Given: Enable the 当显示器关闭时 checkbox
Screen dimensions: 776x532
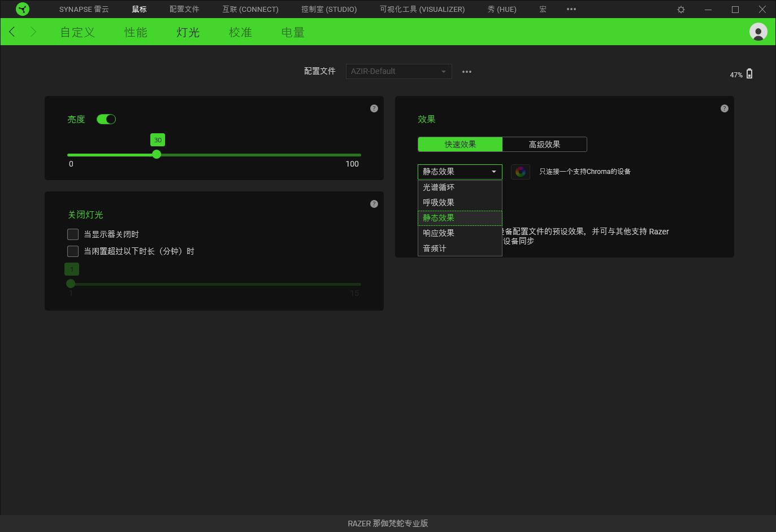Looking at the screenshot, I should pyautogui.click(x=73, y=234).
